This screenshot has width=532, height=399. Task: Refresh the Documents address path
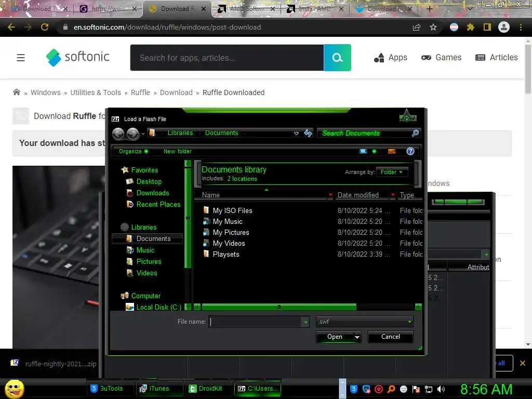308,133
